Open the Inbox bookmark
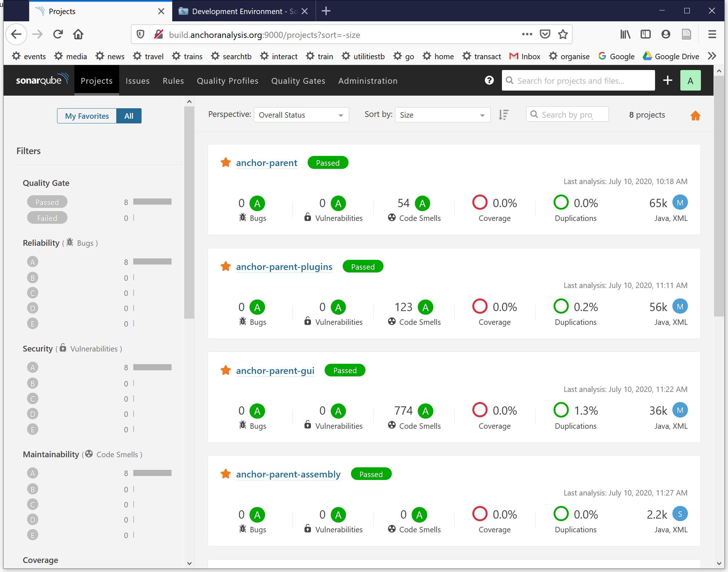The width and height of the screenshot is (728, 572). (x=525, y=56)
